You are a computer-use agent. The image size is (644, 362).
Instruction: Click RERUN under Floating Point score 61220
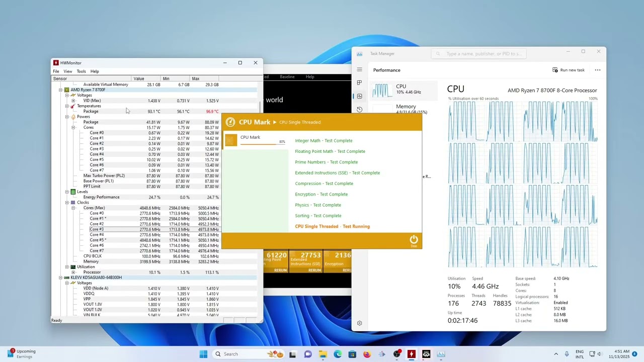(280, 270)
